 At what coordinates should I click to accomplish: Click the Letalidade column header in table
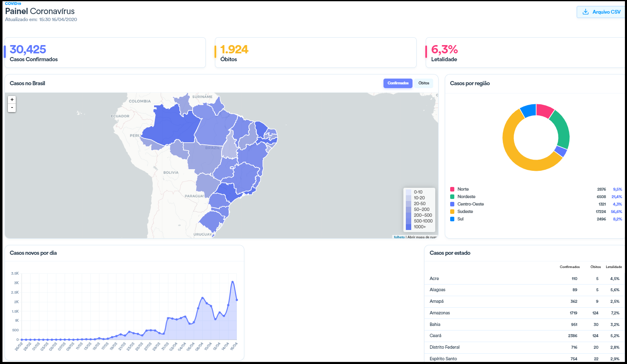coord(613,267)
